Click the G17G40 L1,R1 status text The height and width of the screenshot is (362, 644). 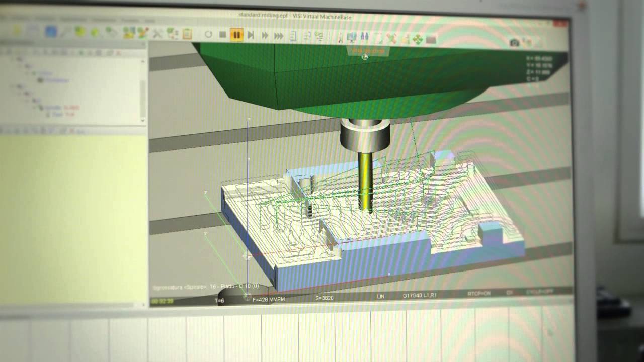[420, 295]
